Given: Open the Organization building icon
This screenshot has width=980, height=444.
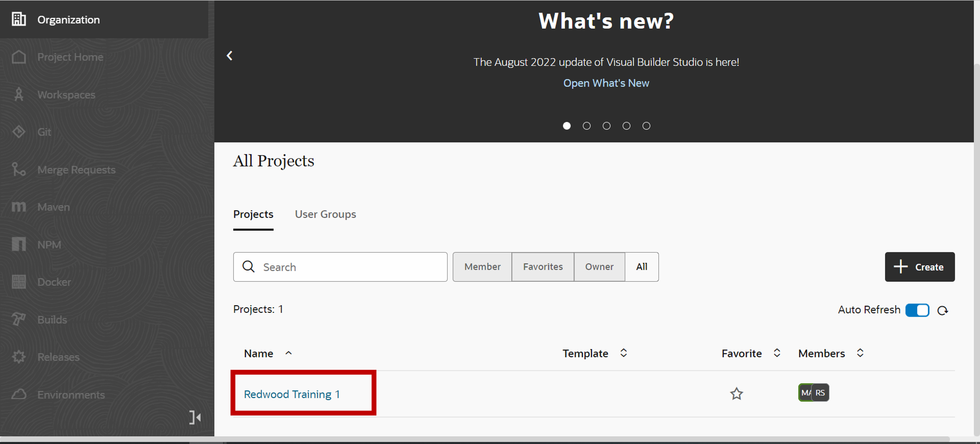Looking at the screenshot, I should pos(19,19).
